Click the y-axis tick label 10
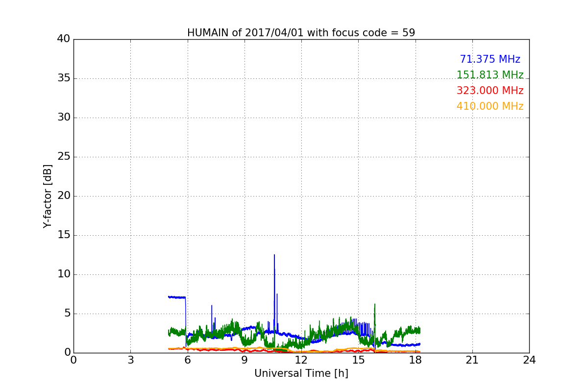The width and height of the screenshot is (588, 392). click(63, 274)
